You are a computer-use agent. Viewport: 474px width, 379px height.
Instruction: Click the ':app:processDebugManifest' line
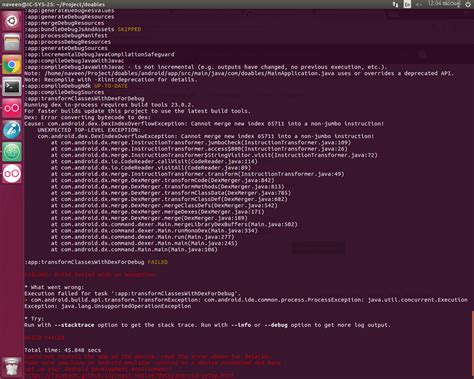coord(66,36)
